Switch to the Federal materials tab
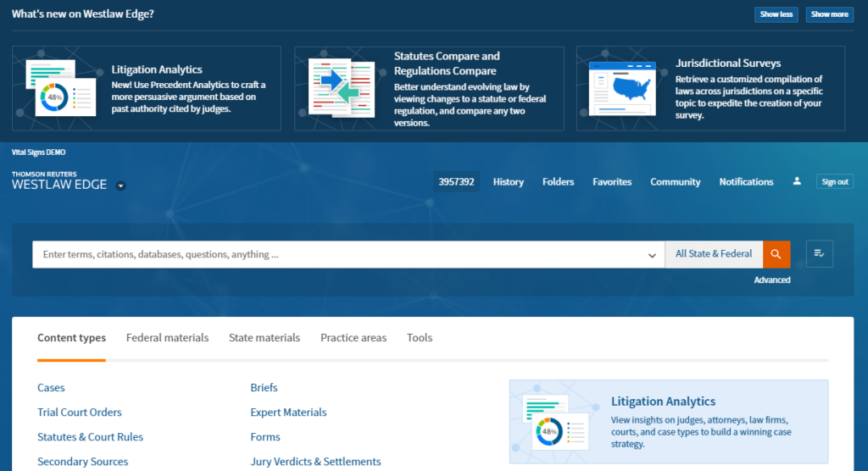The height and width of the screenshot is (471, 868). (x=167, y=338)
